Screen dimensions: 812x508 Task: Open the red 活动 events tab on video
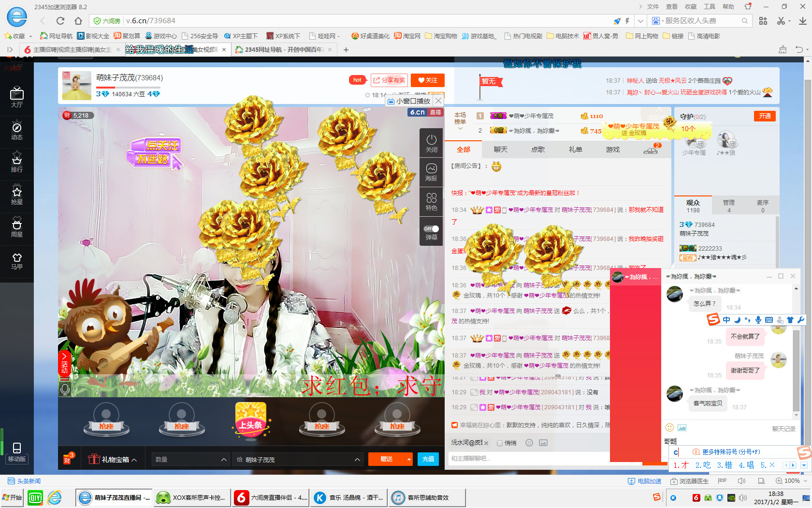64,363
